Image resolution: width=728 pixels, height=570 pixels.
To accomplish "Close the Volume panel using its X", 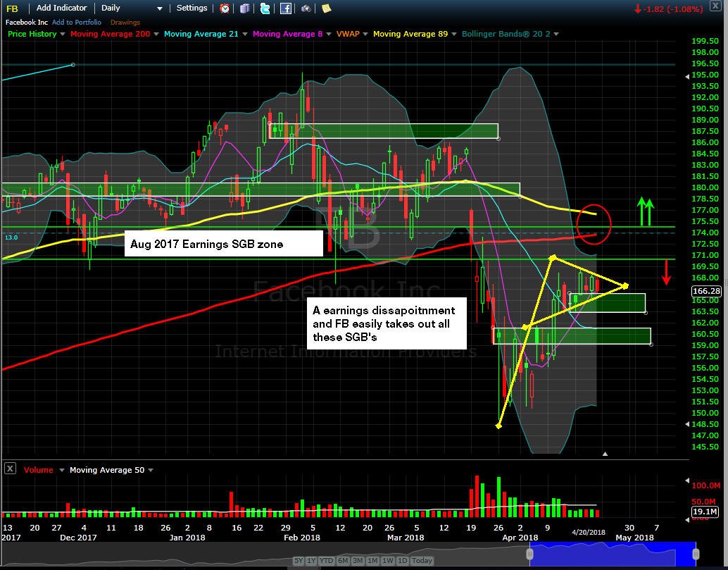I will (x=11, y=469).
